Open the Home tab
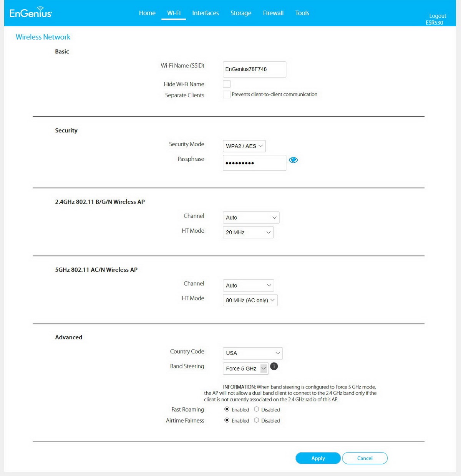Image resolution: width=461 pixels, height=476 pixels. (x=147, y=13)
